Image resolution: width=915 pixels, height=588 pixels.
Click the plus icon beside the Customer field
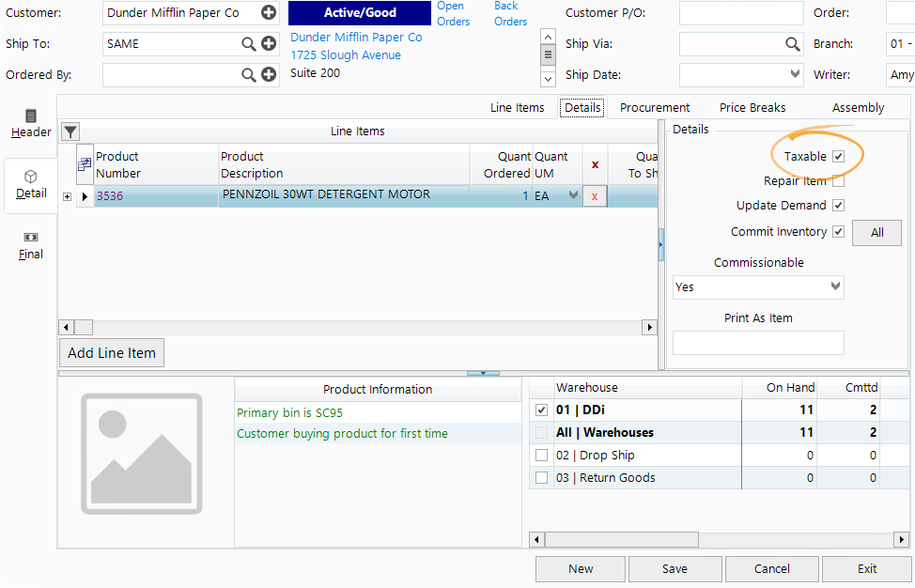pyautogui.click(x=269, y=12)
